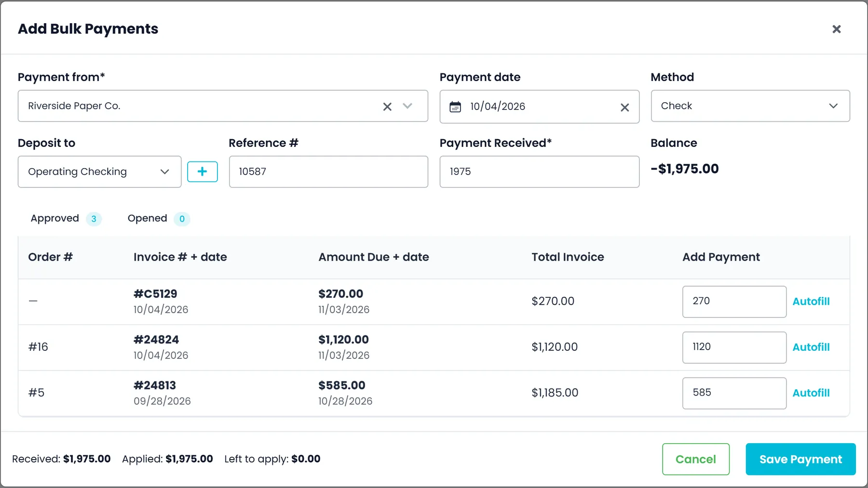Select invoice number #24813
868x488 pixels.
155,385
